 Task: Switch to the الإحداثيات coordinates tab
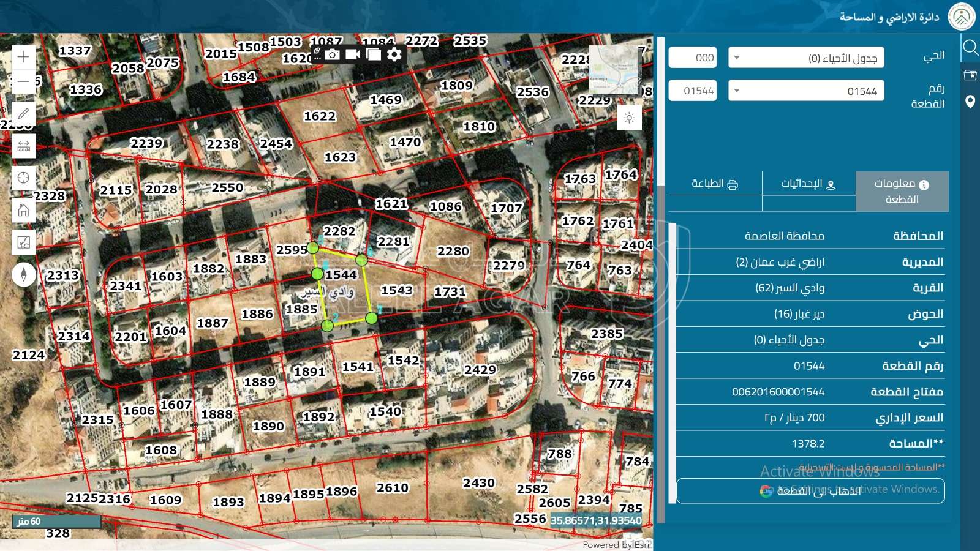[808, 184]
